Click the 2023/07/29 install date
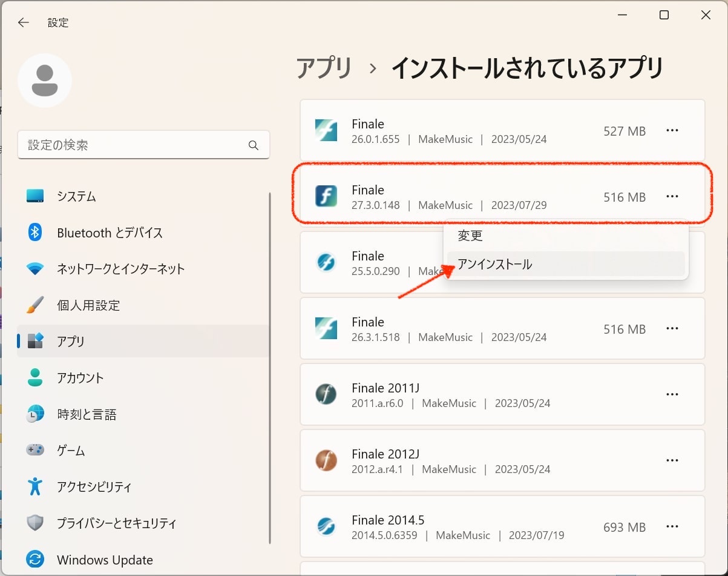The image size is (728, 576). [519, 205]
